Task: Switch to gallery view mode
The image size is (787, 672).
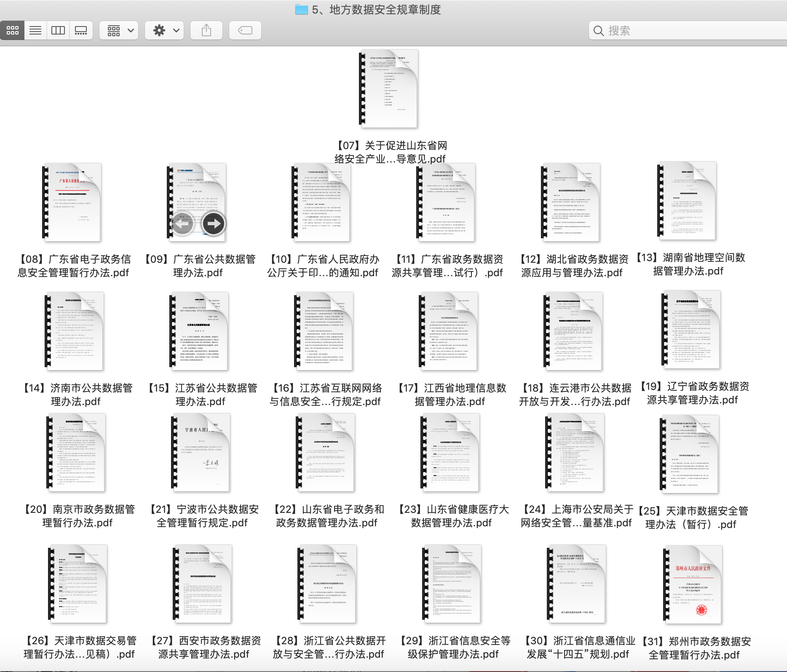Action: pos(80,30)
